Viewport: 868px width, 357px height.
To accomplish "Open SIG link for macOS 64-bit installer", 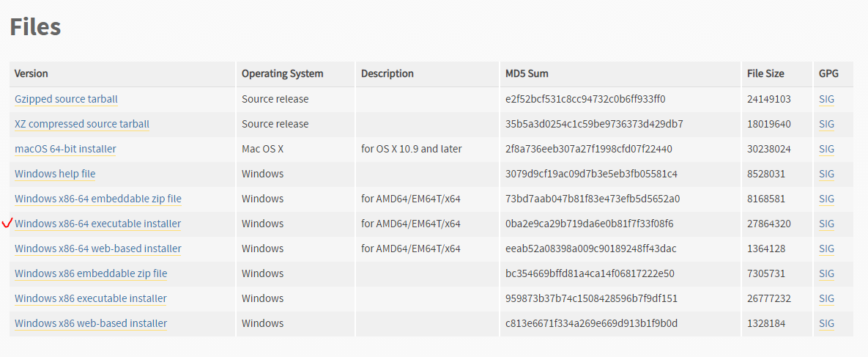I will tap(826, 149).
